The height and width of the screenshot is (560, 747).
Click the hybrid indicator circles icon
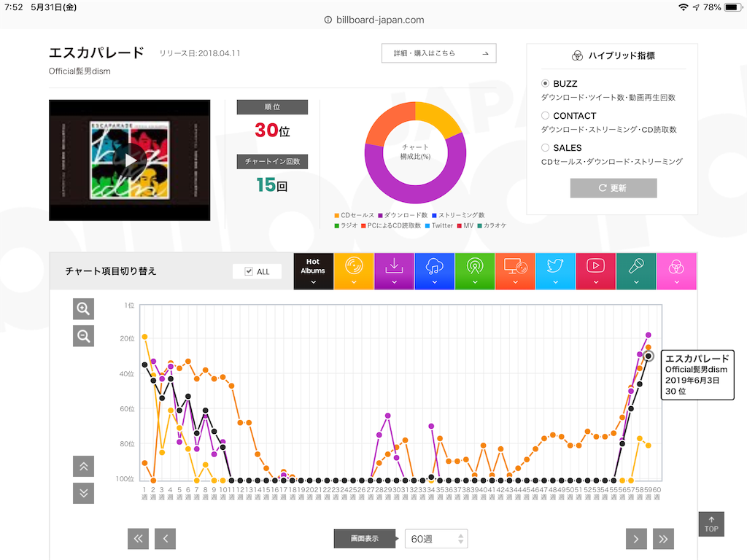pos(577,55)
